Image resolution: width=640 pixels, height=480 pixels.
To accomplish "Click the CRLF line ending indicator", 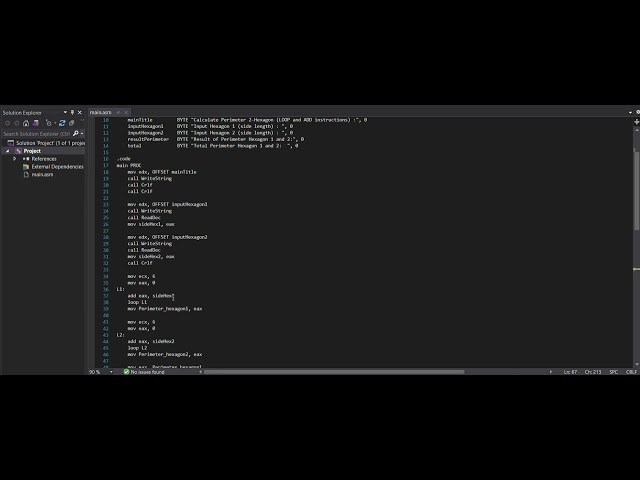I will click(631, 372).
